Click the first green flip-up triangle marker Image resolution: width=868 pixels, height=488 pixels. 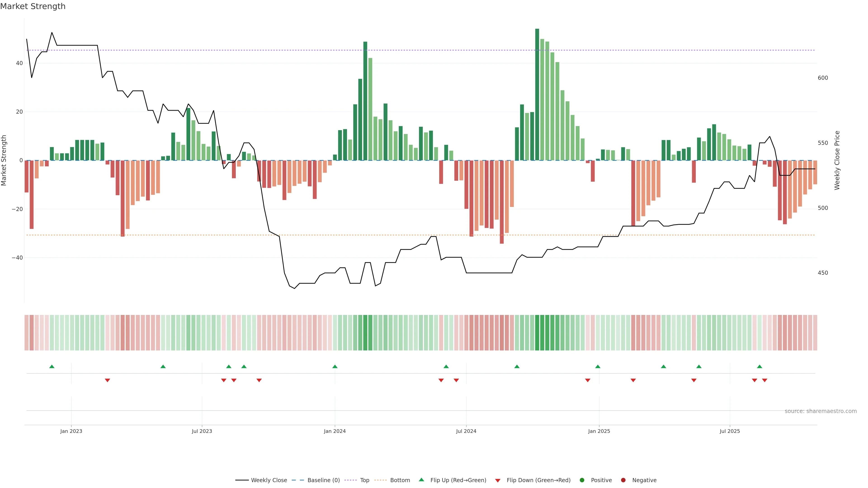pyautogui.click(x=52, y=366)
